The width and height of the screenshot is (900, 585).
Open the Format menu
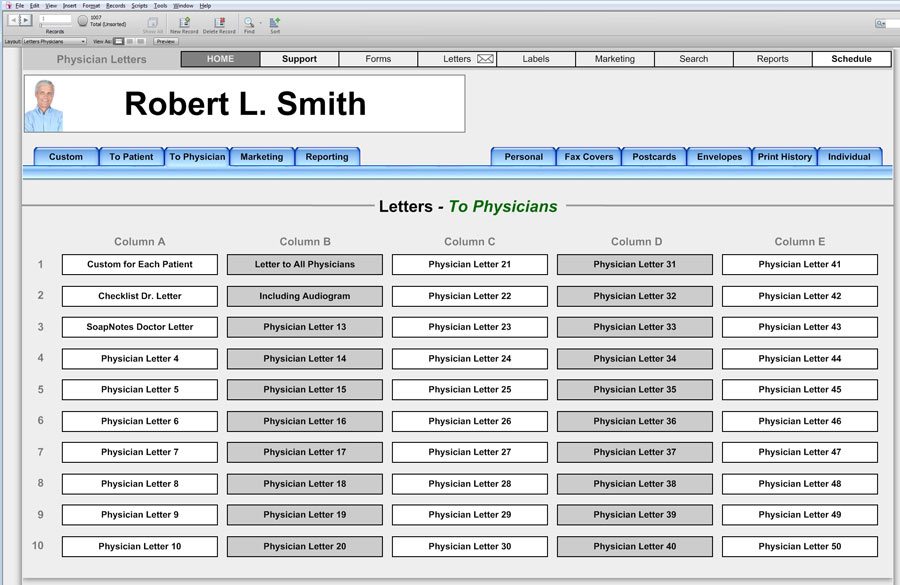(91, 5)
